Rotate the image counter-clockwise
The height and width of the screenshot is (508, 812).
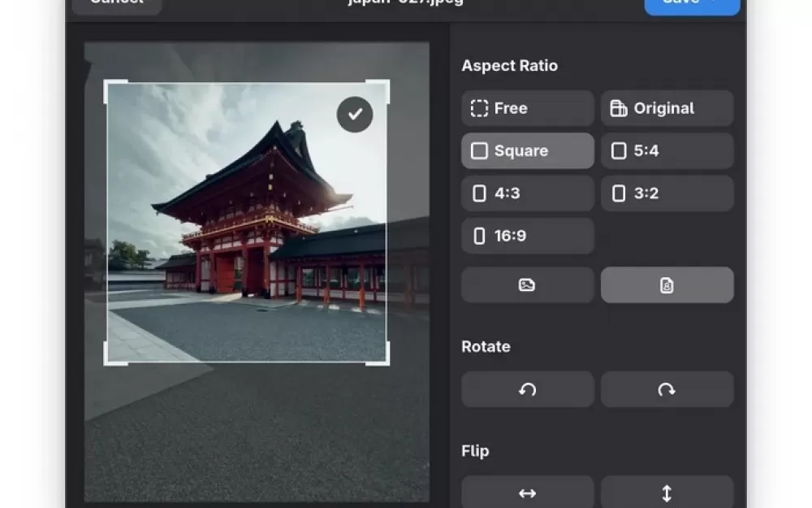(x=527, y=389)
